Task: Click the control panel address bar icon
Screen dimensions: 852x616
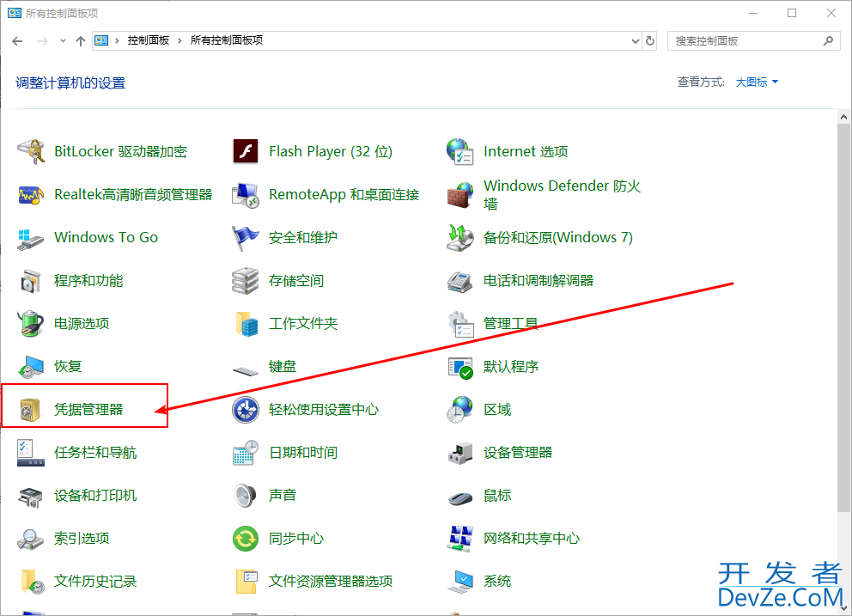Action: coord(101,40)
